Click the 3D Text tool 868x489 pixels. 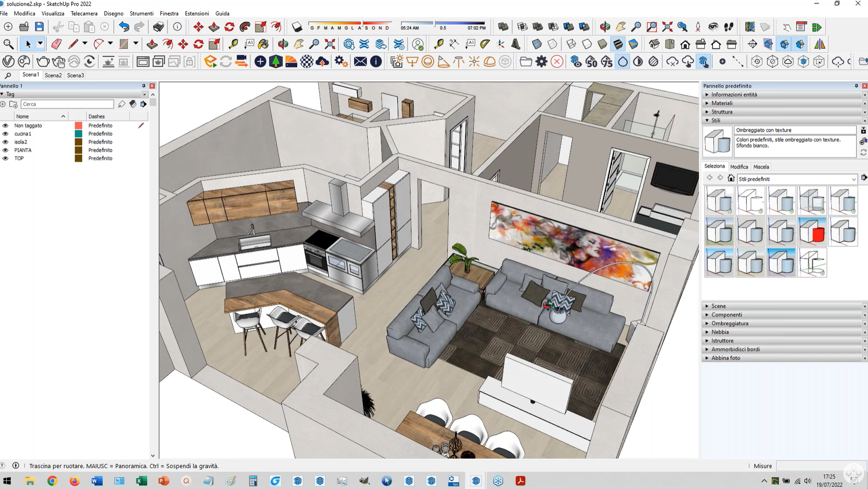pos(516,44)
